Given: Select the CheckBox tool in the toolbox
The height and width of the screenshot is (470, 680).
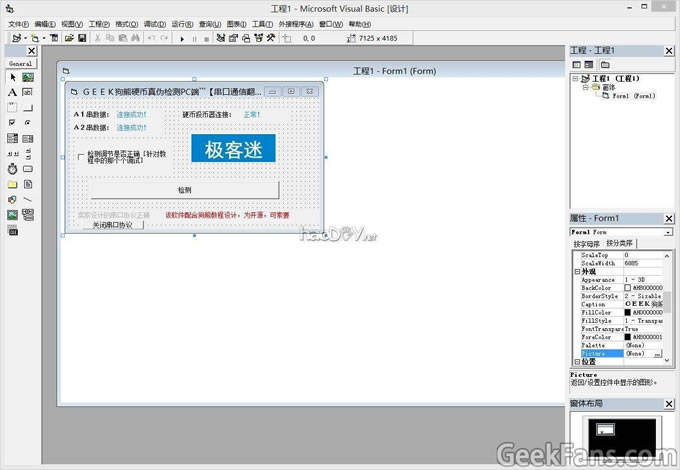Looking at the screenshot, I should pos(12,123).
